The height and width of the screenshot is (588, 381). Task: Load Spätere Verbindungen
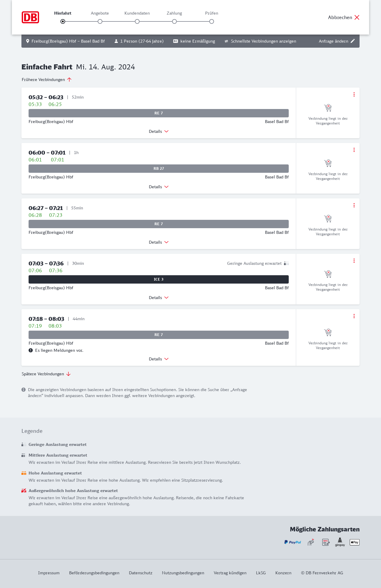(x=46, y=374)
